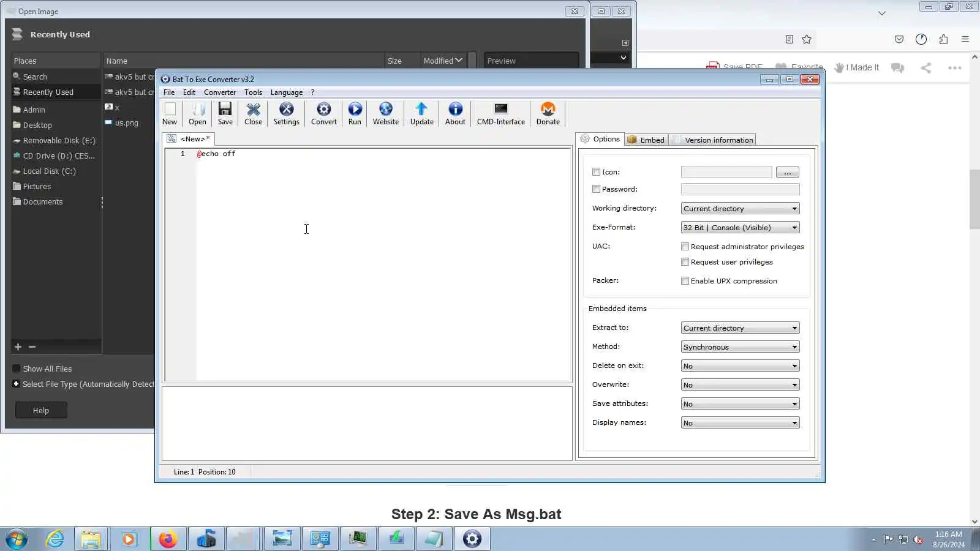This screenshot has width=980, height=551.
Task: Open the Firefox hamburger application menu
Action: tap(965, 39)
